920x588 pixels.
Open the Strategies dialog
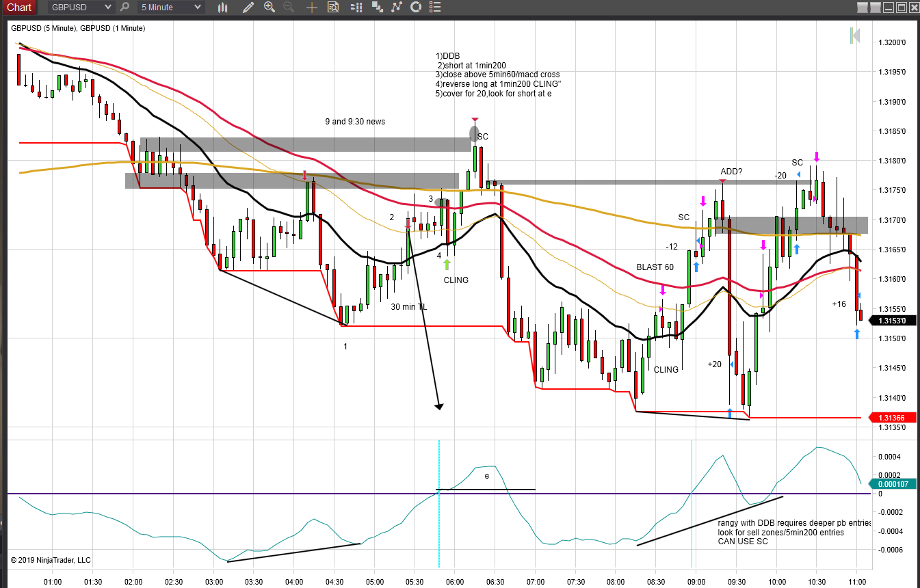[x=415, y=8]
